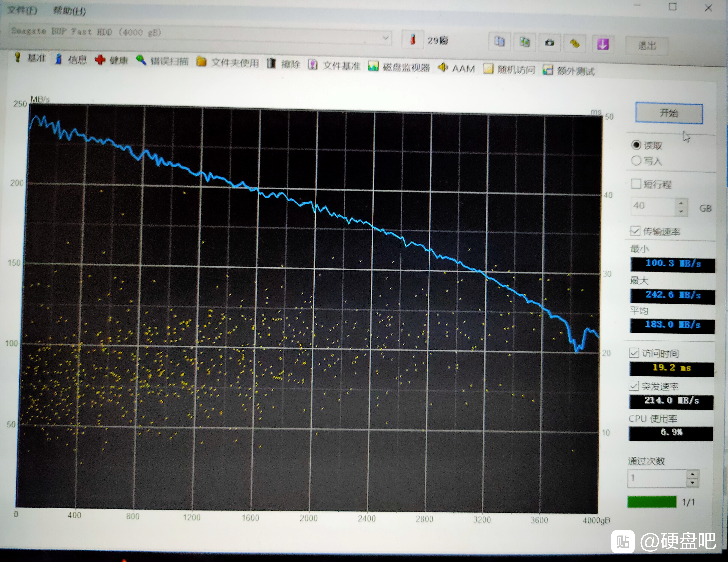Click the access time 19.2 ms value

tap(672, 369)
